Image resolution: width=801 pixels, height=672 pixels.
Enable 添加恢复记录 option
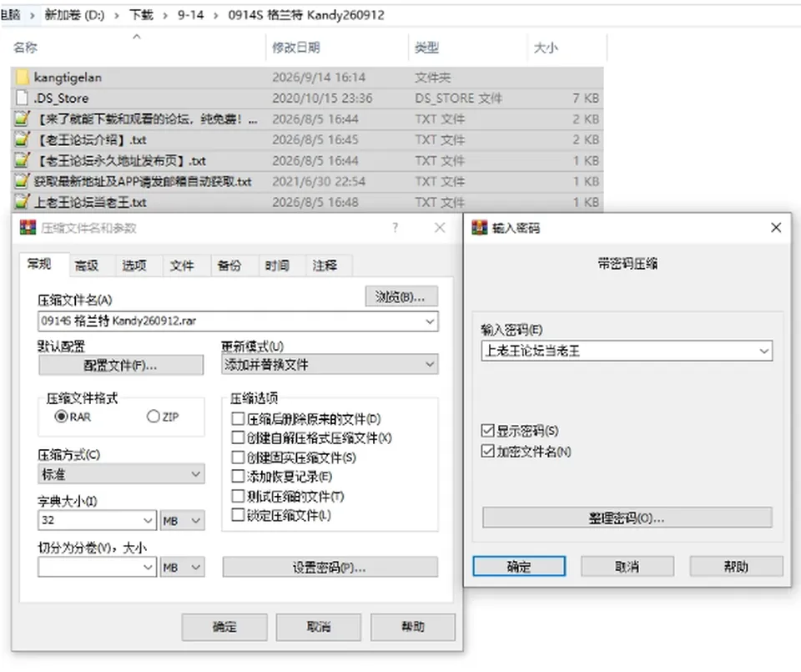pos(238,477)
